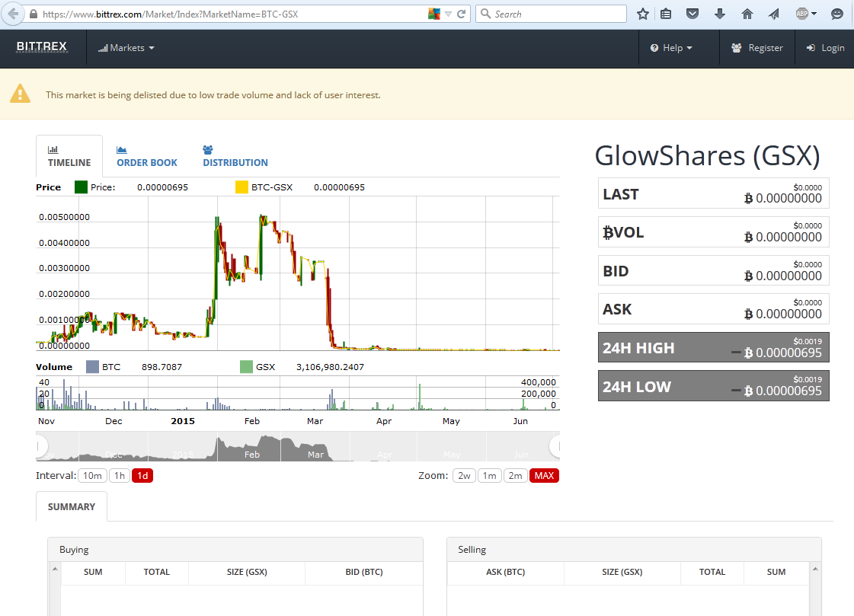Click the yellow BTC-GSX legend swatch
854x616 pixels.
pos(241,187)
